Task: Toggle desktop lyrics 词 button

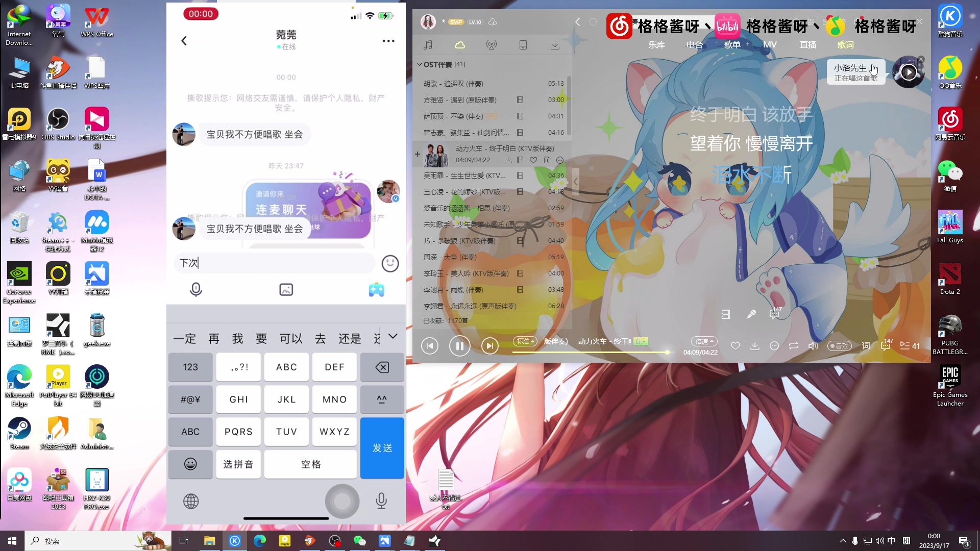Action: click(x=866, y=346)
